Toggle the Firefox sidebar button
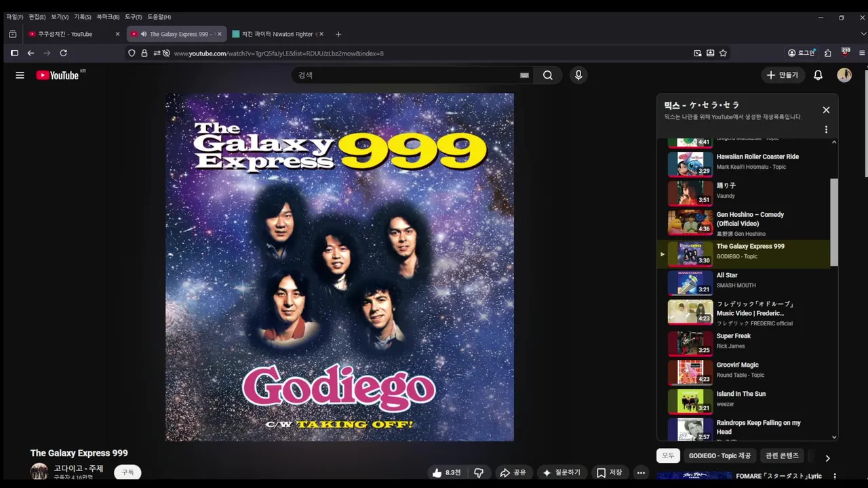This screenshot has width=868, height=488. click(x=14, y=53)
